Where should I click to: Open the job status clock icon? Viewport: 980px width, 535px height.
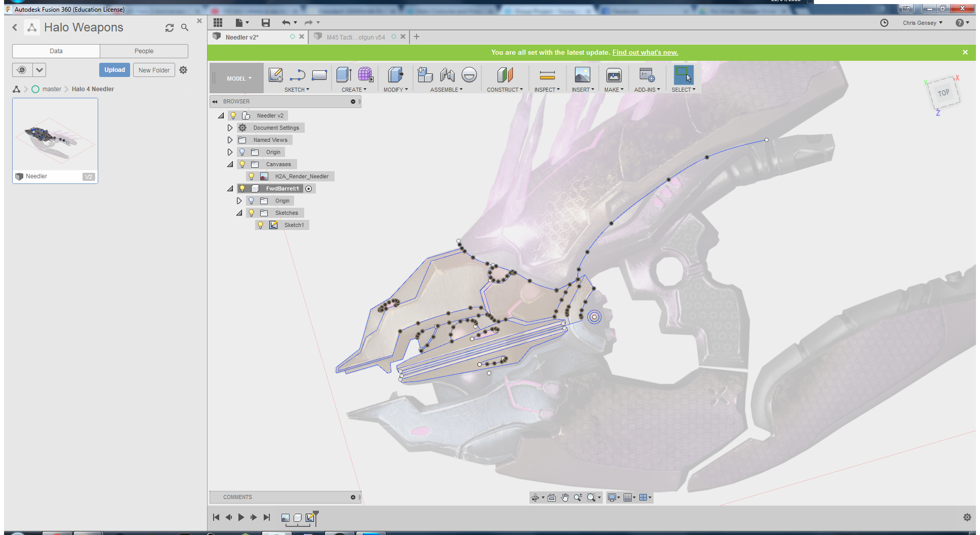pyautogui.click(x=884, y=23)
